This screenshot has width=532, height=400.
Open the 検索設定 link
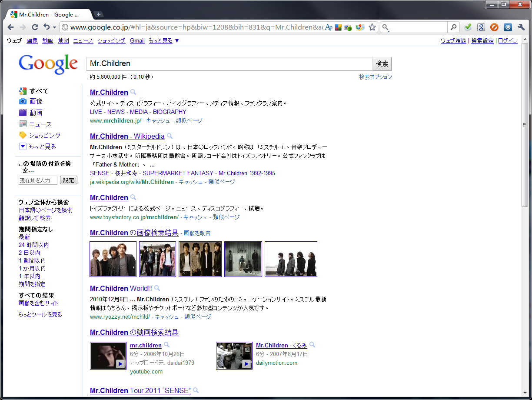point(482,41)
